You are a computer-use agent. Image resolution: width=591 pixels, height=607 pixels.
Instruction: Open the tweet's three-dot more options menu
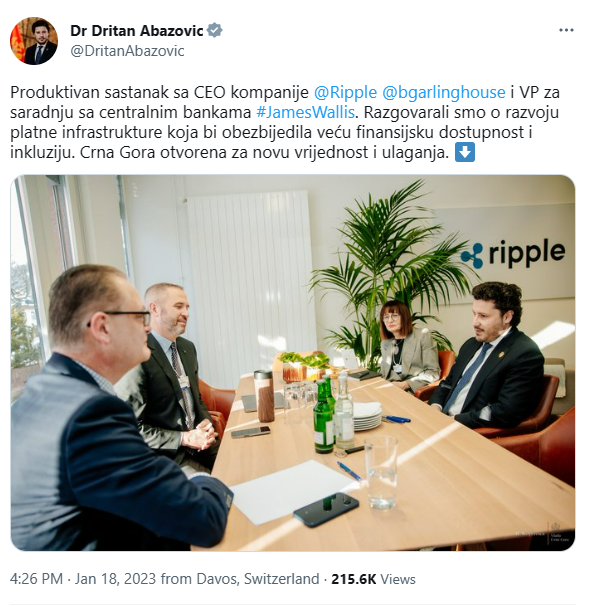click(566, 30)
